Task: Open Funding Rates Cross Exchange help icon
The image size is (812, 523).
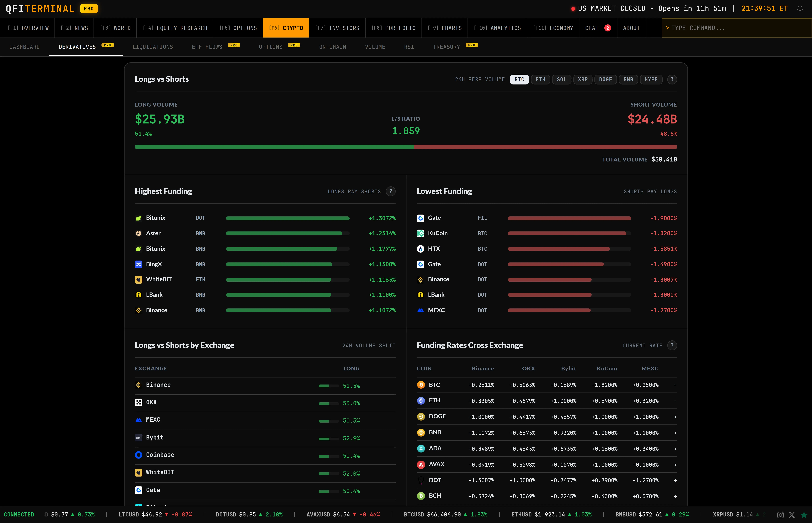Action: pos(672,345)
